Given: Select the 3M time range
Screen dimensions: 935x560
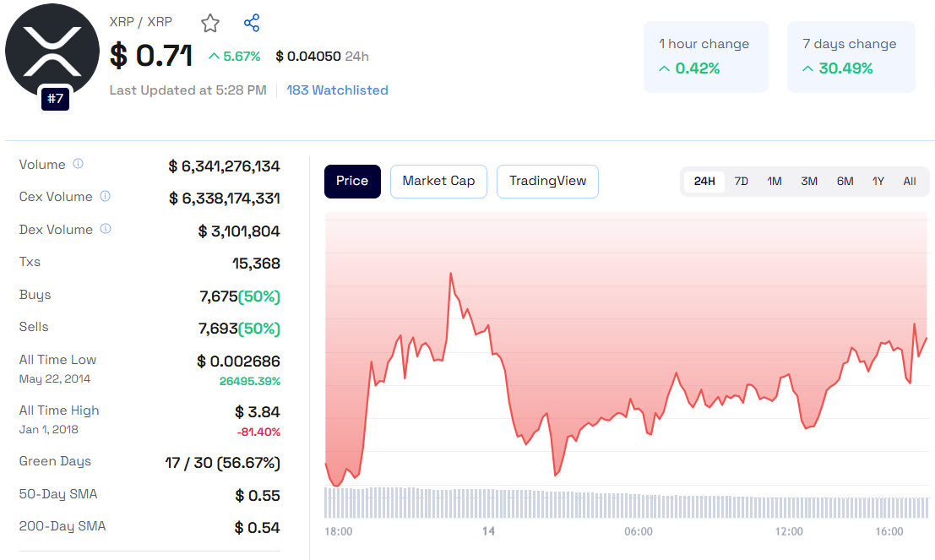Looking at the screenshot, I should pyautogui.click(x=809, y=182).
